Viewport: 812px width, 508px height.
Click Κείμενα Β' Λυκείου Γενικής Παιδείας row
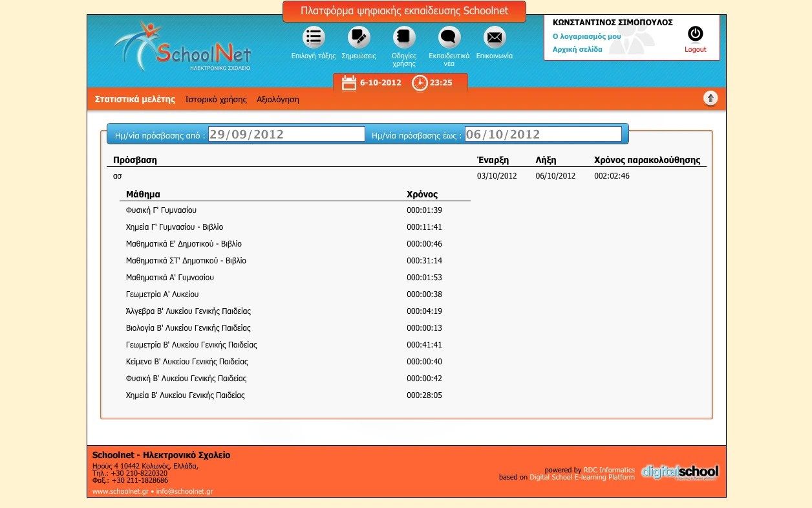pos(295,362)
